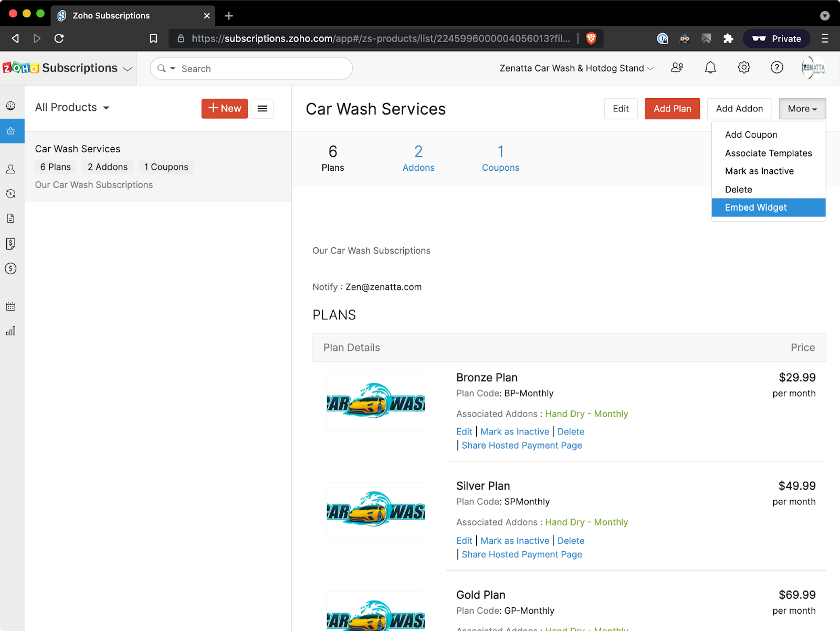The image size is (840, 631).
Task: Open the help question mark icon
Action: (x=777, y=68)
